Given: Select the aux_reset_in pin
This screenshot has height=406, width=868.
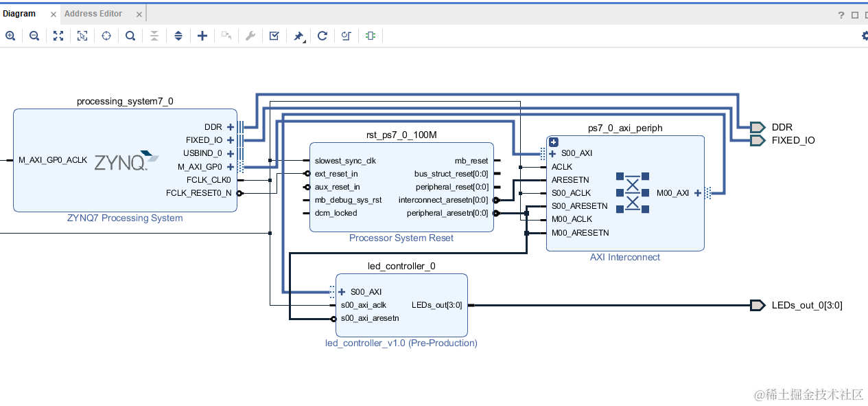Looking at the screenshot, I should pos(337,187).
